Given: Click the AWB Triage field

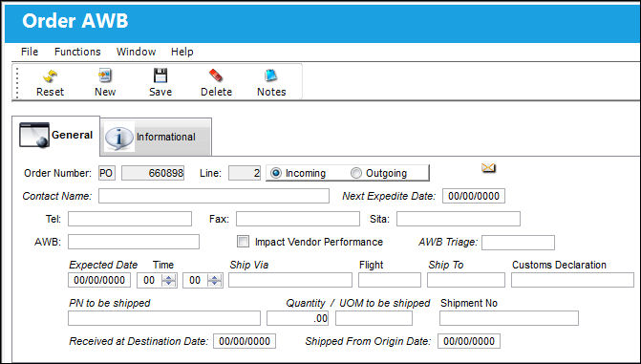Looking at the screenshot, I should pos(518,242).
